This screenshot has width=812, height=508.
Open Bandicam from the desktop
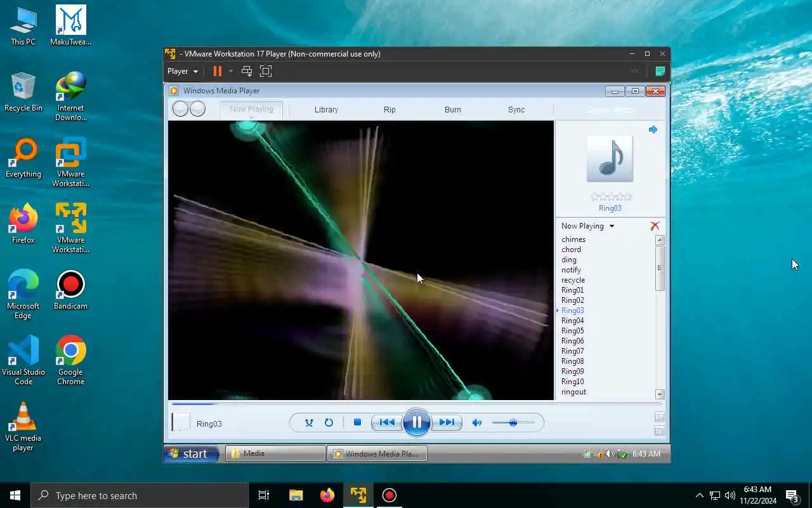[70, 291]
